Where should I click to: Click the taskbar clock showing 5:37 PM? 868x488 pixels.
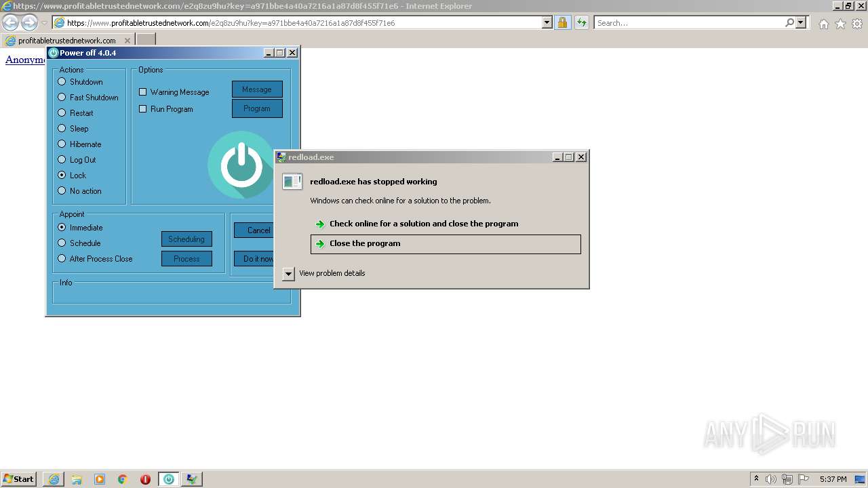(x=833, y=479)
